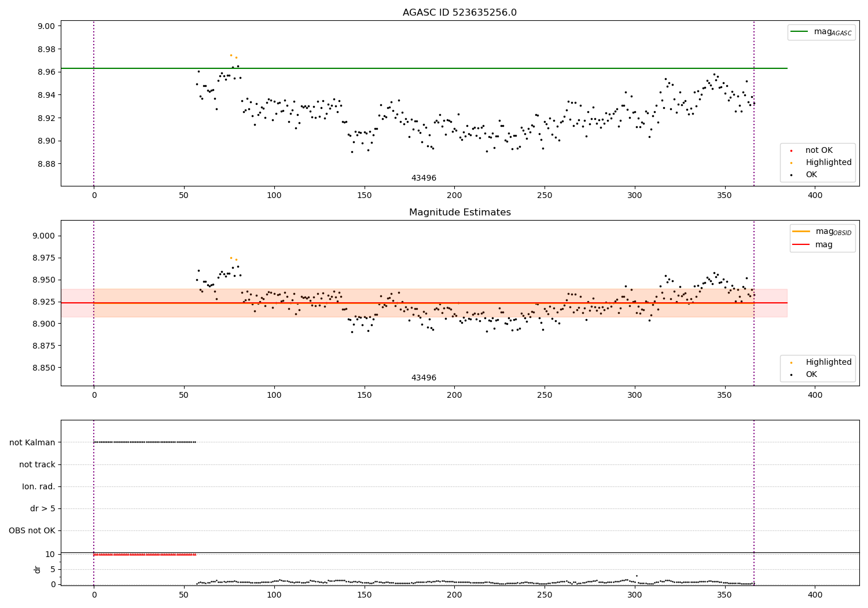Click the 'not OK' legend entry in the top plot

pyautogui.click(x=811, y=151)
